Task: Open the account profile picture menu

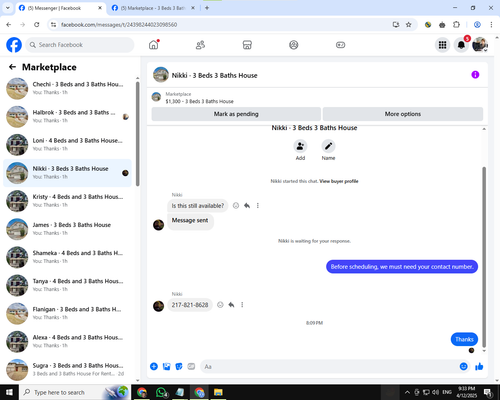Action: coord(480,45)
